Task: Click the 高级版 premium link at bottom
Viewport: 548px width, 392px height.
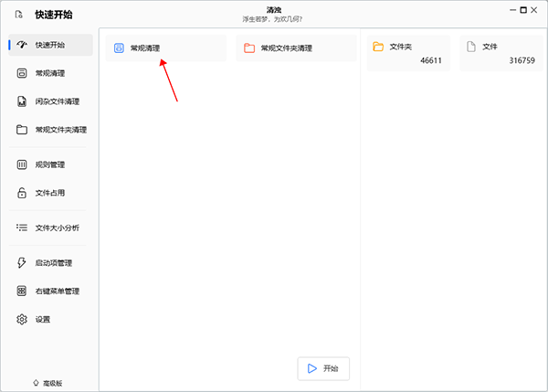Action: coord(48,383)
